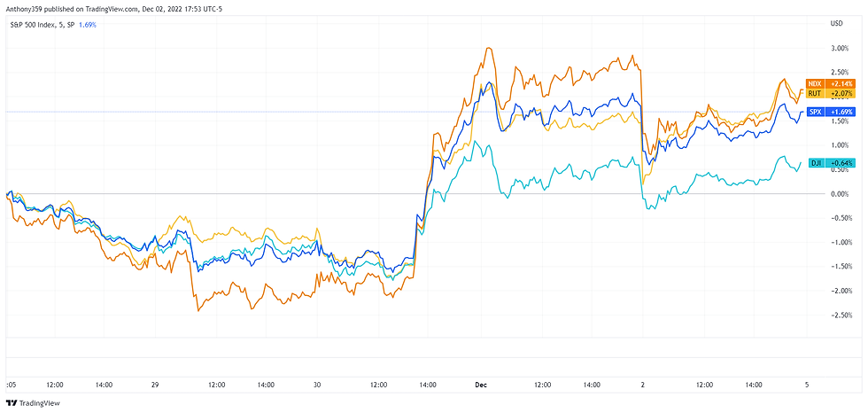This screenshot has width=868, height=413.
Task: Click the Anthony359 author name
Action: pyautogui.click(x=25, y=8)
